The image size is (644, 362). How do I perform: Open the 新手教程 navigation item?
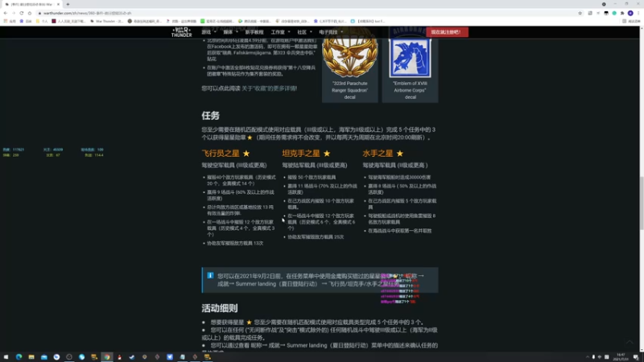coord(254,32)
